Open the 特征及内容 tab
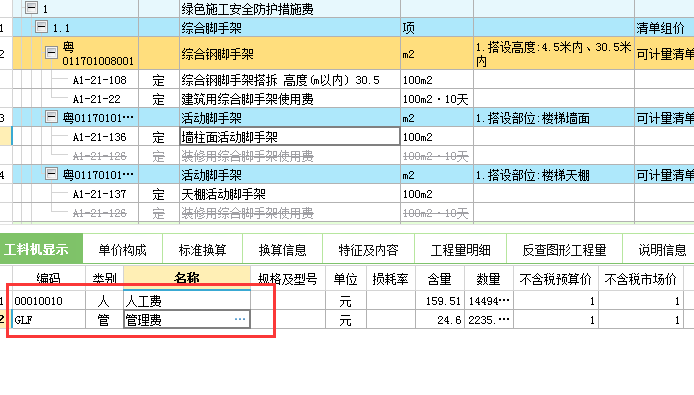Screen dimensions: 694x395 click(x=369, y=250)
